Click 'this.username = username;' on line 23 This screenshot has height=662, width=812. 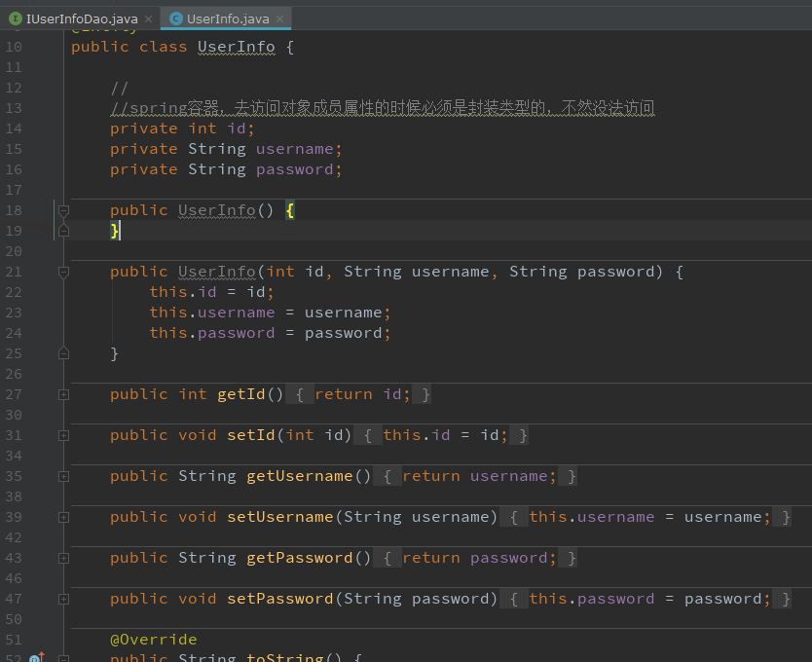pyautogui.click(x=270, y=313)
